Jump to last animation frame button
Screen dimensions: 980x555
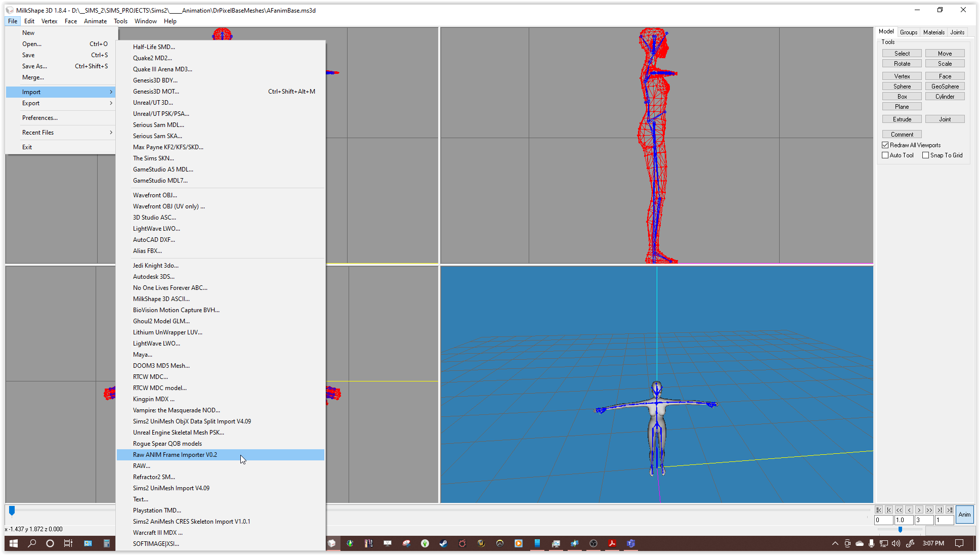[x=950, y=509]
